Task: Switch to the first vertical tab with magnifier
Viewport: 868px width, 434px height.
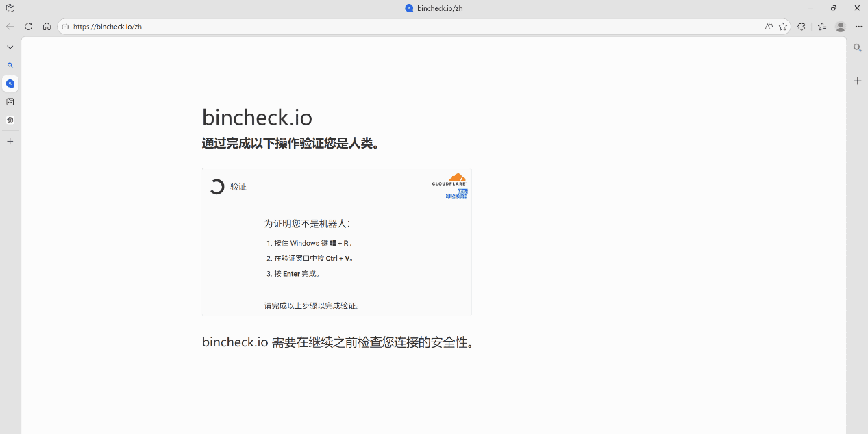Action: pyautogui.click(x=10, y=66)
